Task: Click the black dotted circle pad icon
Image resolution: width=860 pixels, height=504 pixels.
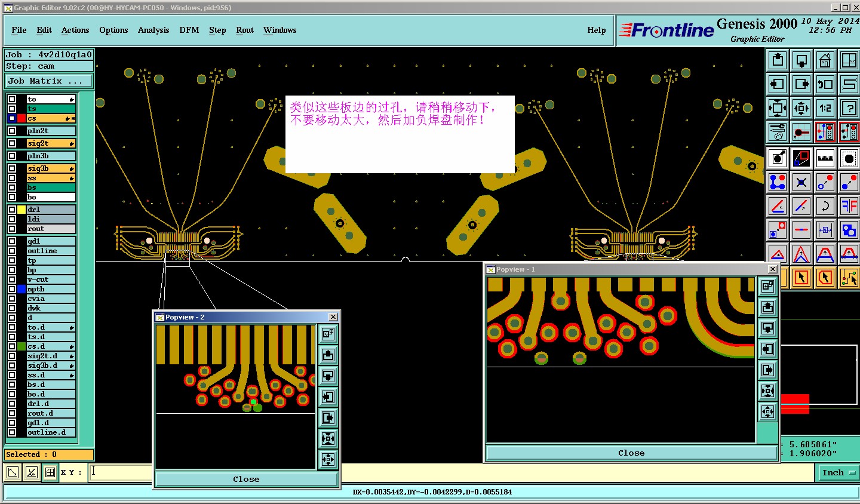Action: tap(849, 158)
